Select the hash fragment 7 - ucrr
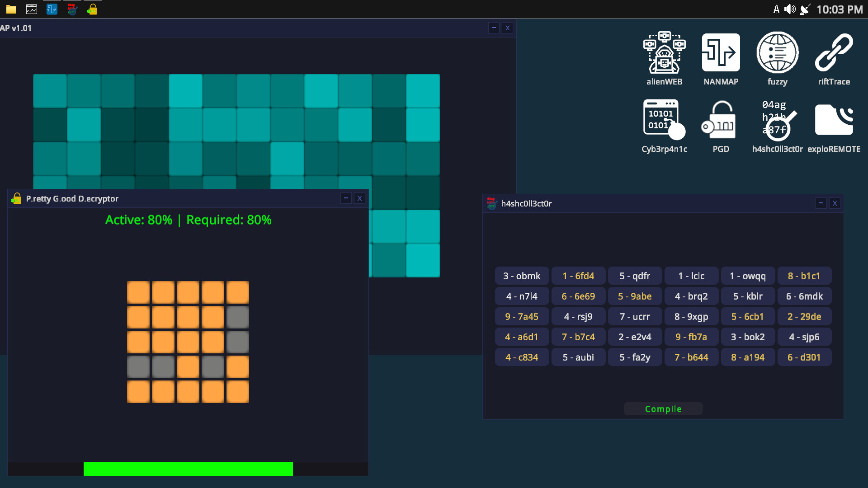Viewport: 868px width, 488px height. pos(635,316)
